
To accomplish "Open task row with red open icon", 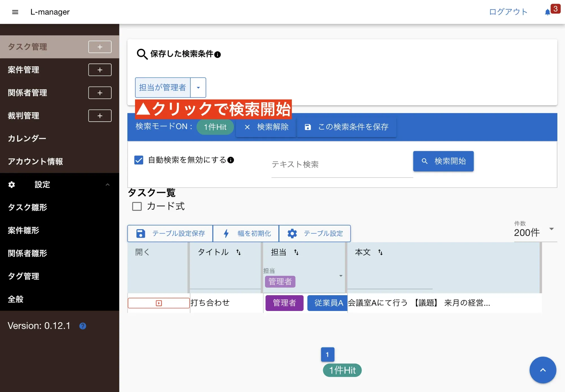I will pyautogui.click(x=158, y=303).
